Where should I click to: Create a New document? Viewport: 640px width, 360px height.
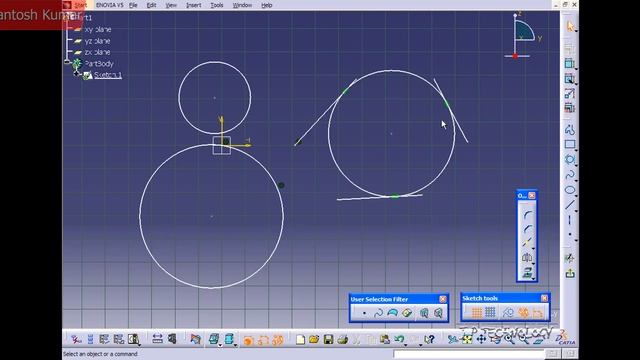coord(300,339)
